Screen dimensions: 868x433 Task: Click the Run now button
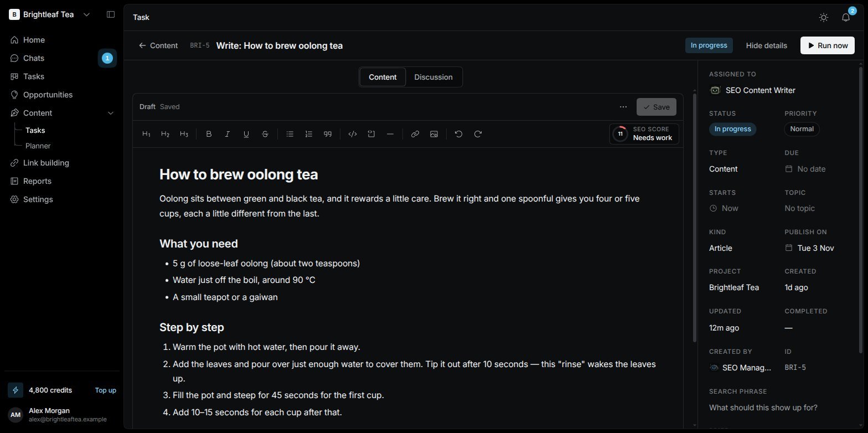tap(828, 45)
